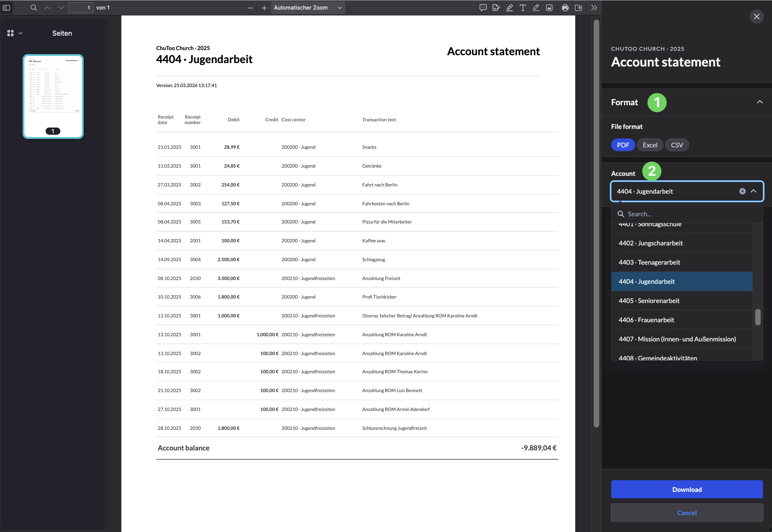Click the account dropdown list scrollbar

tap(758, 317)
